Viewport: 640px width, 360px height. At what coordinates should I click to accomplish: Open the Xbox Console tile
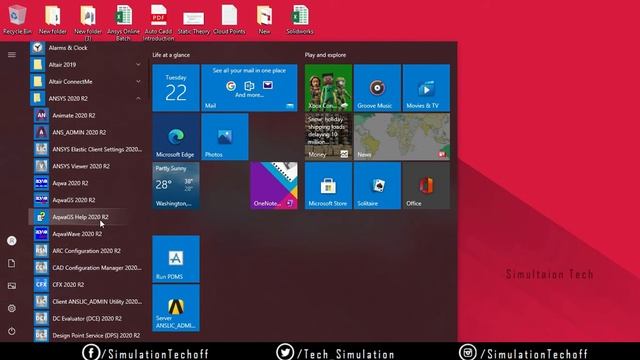328,88
